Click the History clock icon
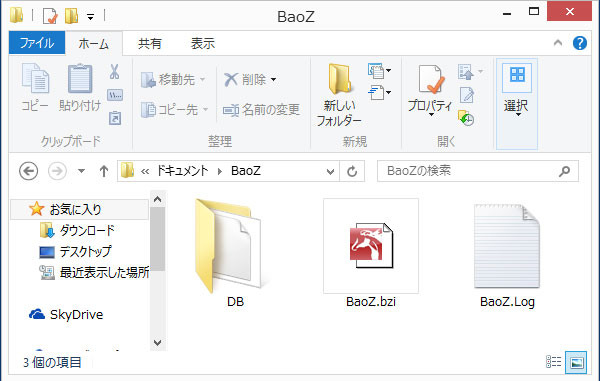This screenshot has width=600, height=381. (466, 118)
